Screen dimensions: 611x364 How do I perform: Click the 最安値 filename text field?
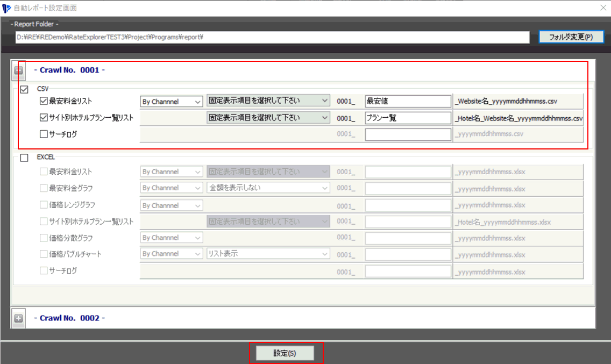[x=408, y=101]
